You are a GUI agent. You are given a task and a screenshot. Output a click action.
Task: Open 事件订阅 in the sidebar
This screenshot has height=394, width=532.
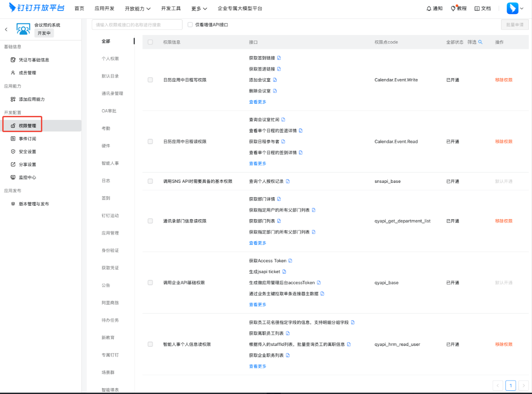coord(27,139)
